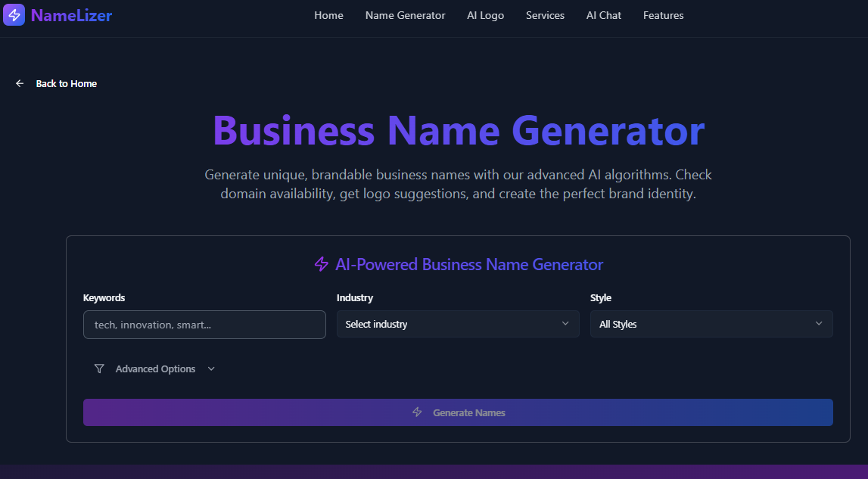Click the lightning icon next to the generator heading
This screenshot has width=868, height=479.
pos(321,265)
